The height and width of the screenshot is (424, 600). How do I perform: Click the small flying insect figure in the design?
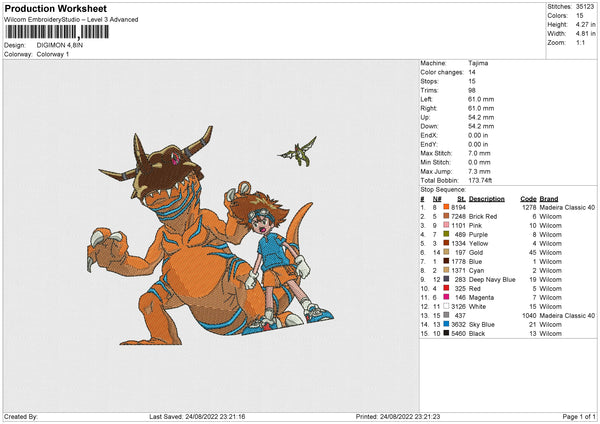click(297, 152)
